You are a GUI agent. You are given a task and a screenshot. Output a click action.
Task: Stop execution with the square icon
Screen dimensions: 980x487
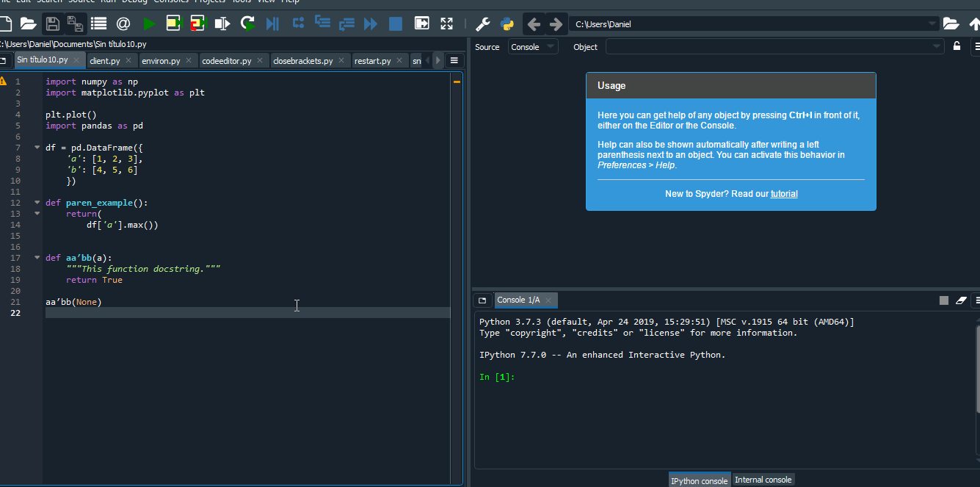395,24
